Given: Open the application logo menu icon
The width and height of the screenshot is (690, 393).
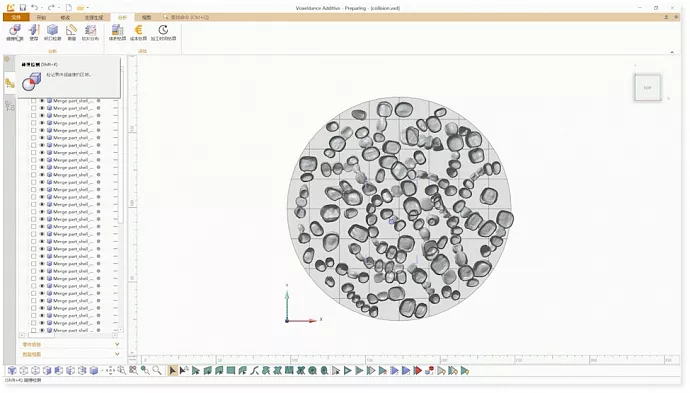Looking at the screenshot, I should [x=11, y=7].
